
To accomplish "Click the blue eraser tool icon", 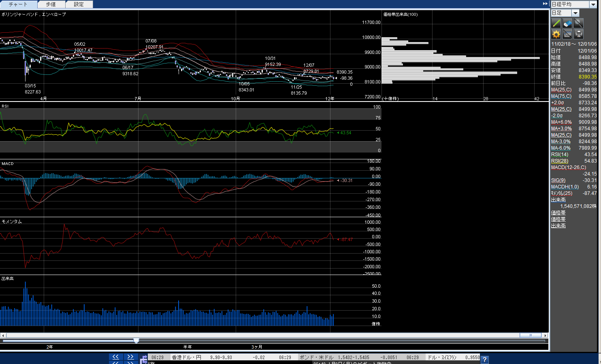I will (x=567, y=23).
